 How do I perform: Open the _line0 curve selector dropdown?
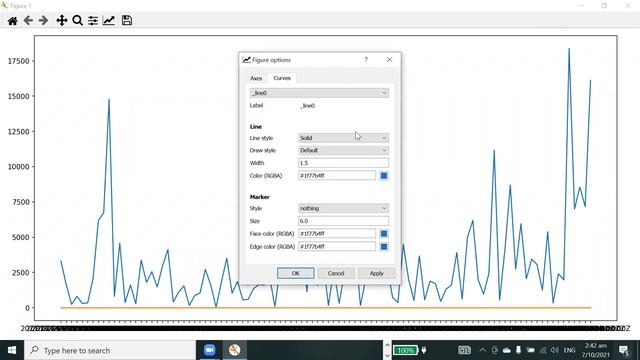319,93
